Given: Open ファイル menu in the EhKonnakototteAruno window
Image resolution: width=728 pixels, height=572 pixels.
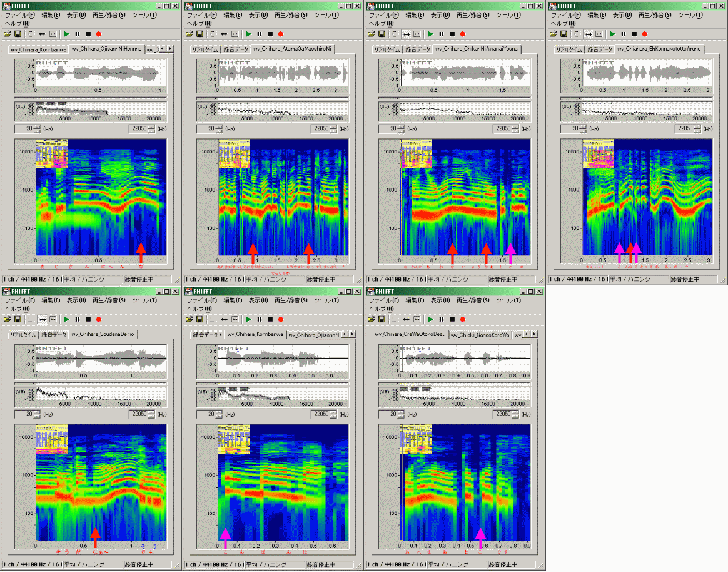Looking at the screenshot, I should click(565, 14).
